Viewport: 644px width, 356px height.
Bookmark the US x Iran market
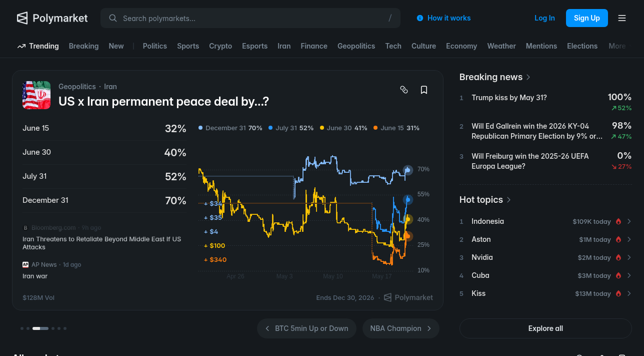pos(424,90)
